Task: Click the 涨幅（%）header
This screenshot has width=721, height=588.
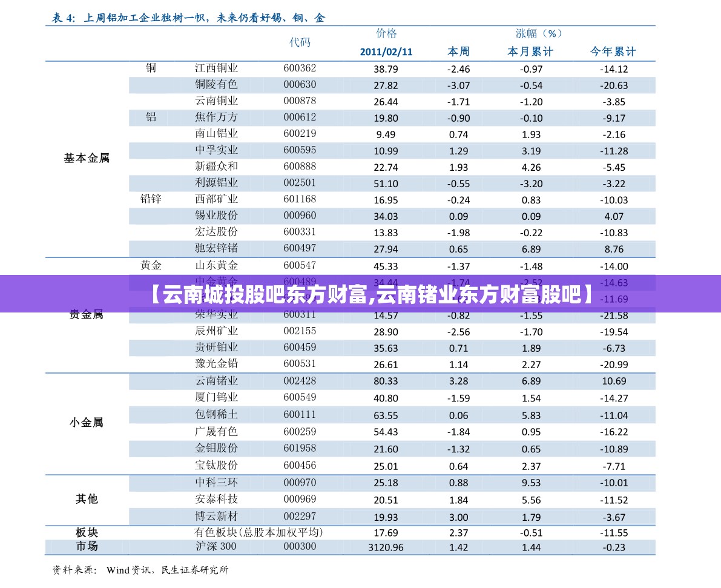Action: (x=538, y=33)
